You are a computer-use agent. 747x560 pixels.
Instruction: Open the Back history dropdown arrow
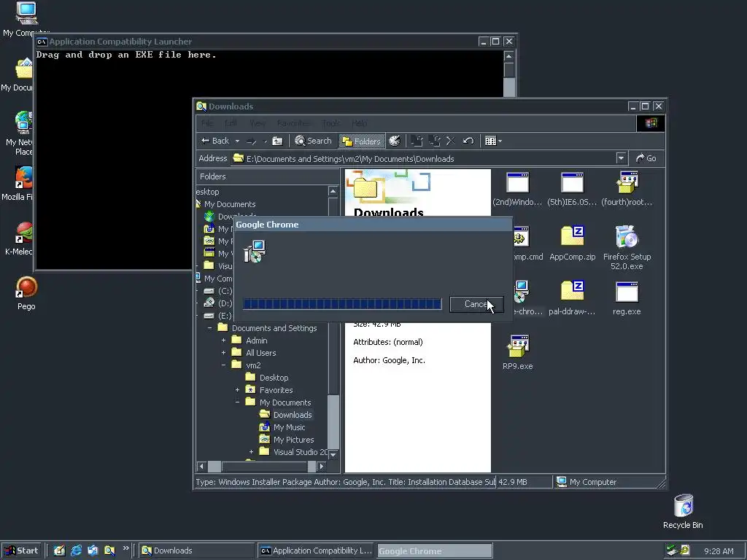point(237,141)
